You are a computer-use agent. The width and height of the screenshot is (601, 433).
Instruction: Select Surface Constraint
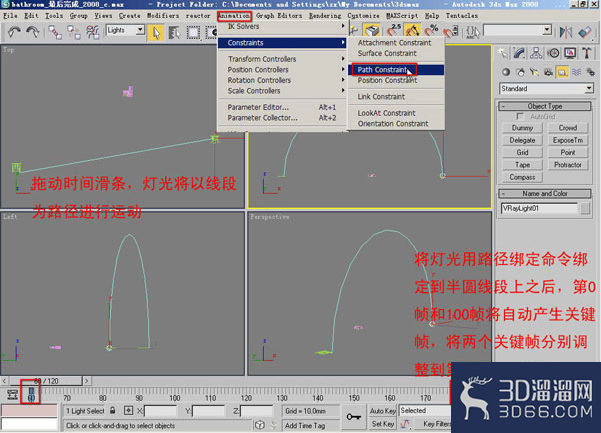tap(396, 53)
